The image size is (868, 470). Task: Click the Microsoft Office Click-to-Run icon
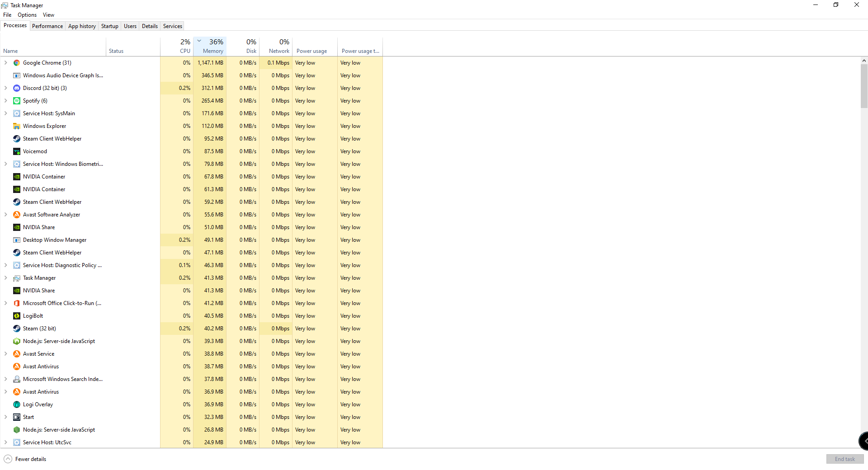17,303
